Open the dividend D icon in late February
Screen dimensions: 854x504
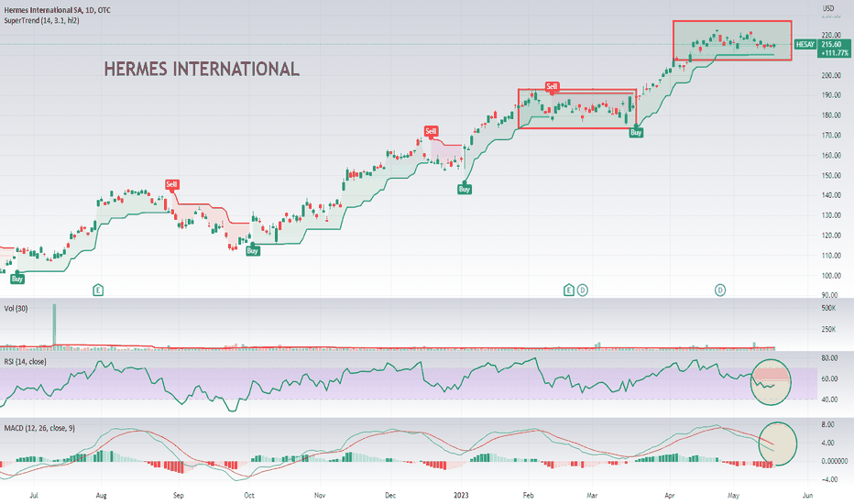coord(582,290)
